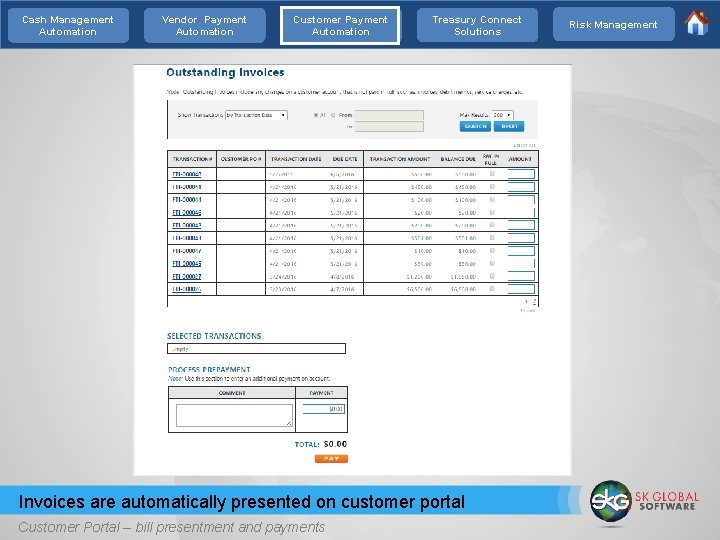720x540 pixels.
Task: Click the orange Pay button
Action: click(x=331, y=459)
